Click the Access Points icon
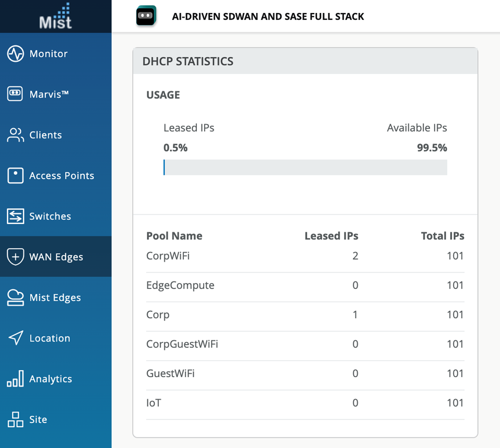The image size is (500, 448). coord(15,176)
